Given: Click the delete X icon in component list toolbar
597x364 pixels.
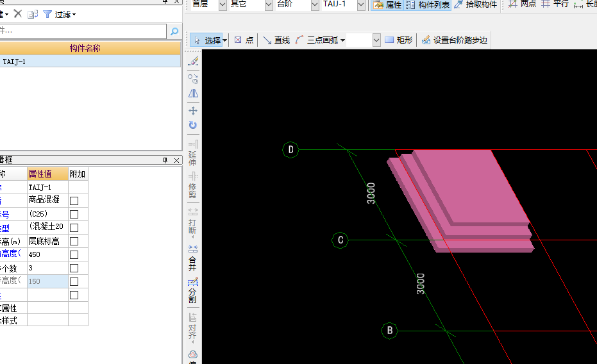Looking at the screenshot, I should point(17,14).
